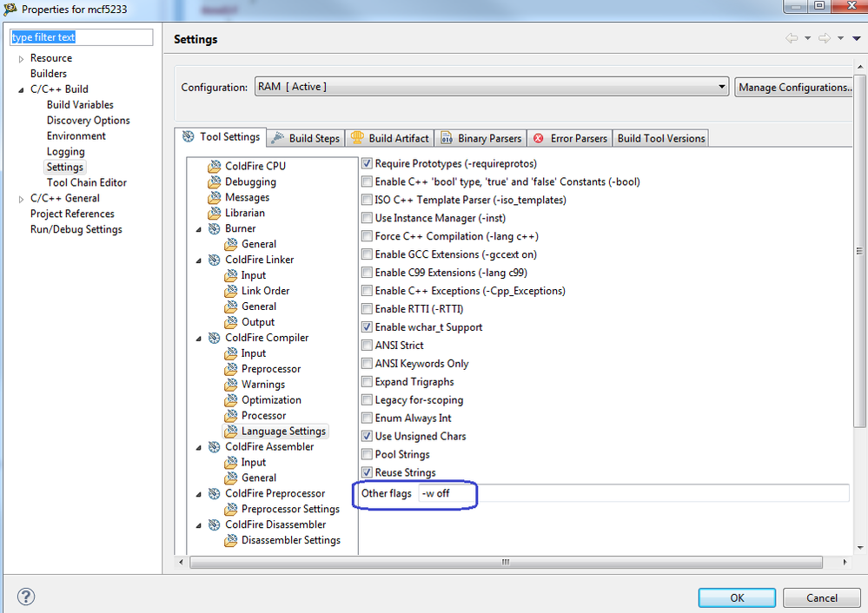
Task: Open the Optimization page icon
Action: pyautogui.click(x=231, y=399)
